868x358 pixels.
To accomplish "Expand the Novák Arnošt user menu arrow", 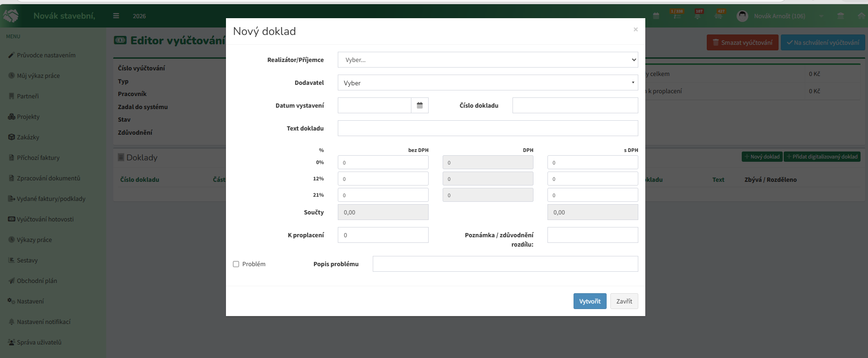I will pyautogui.click(x=821, y=16).
